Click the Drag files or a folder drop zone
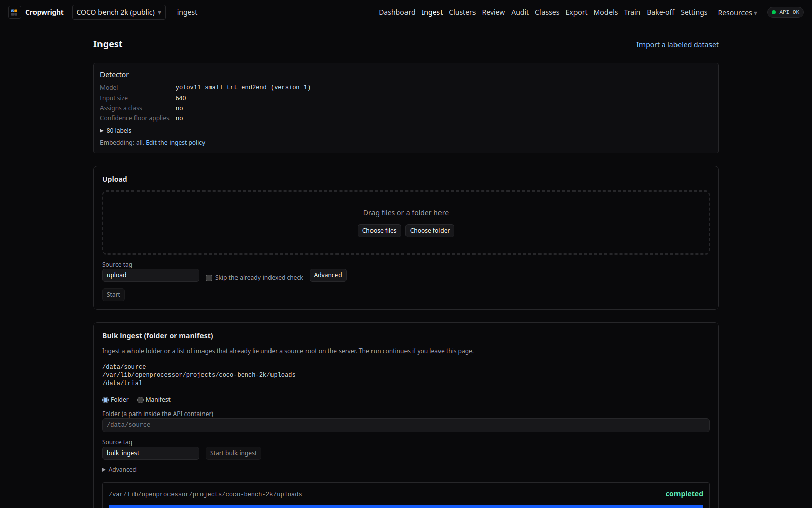This screenshot has width=812, height=508. point(406,223)
